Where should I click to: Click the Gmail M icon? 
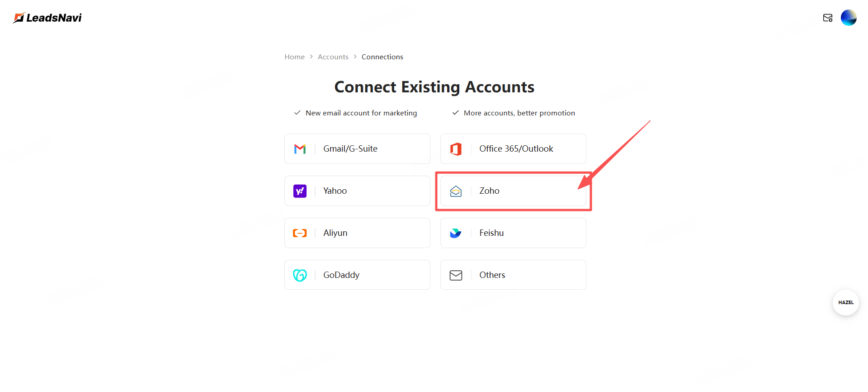(x=300, y=149)
